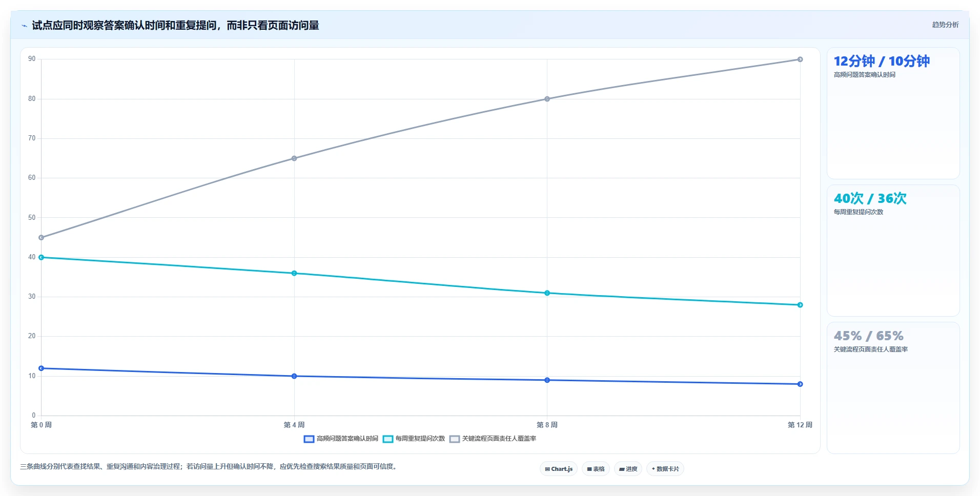Click the 每周重复提问次数 card caption

tap(859, 212)
